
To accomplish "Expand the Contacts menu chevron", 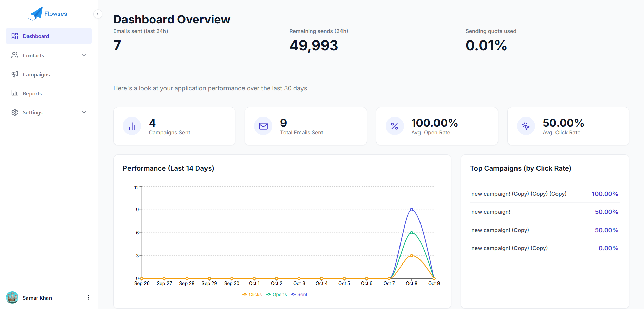I will tap(84, 55).
